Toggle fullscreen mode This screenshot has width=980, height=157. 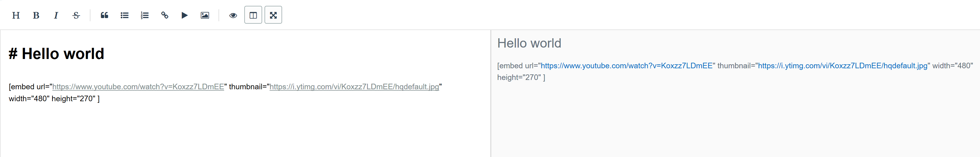(x=273, y=15)
